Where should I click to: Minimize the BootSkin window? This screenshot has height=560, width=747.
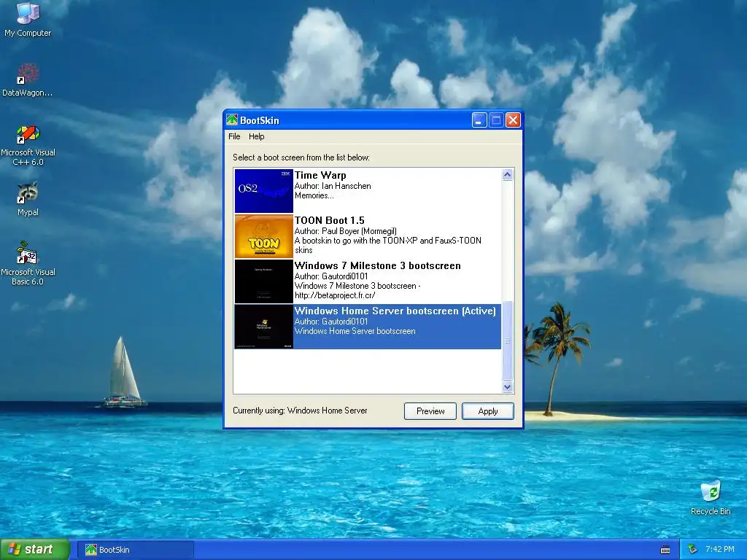tap(479, 120)
